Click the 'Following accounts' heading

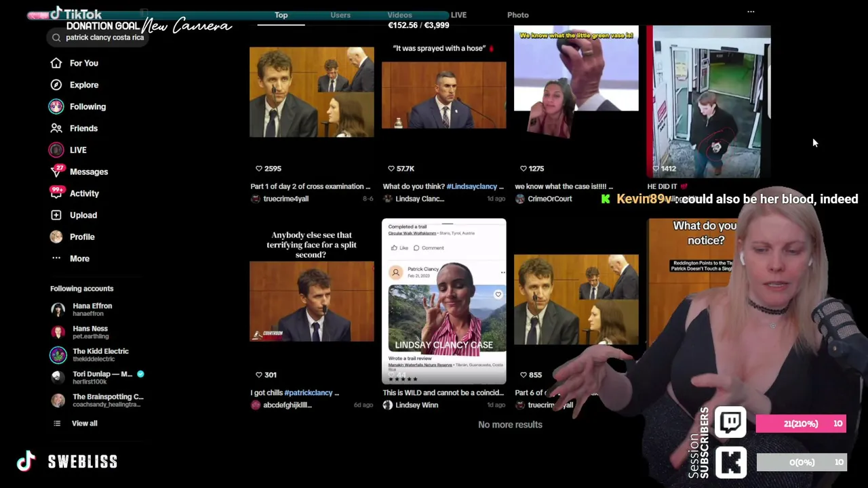point(81,289)
